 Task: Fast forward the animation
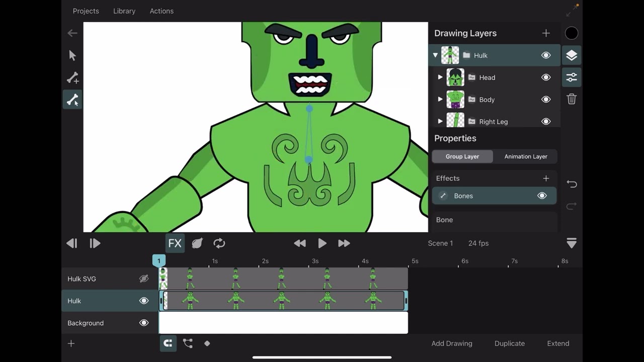click(x=344, y=243)
